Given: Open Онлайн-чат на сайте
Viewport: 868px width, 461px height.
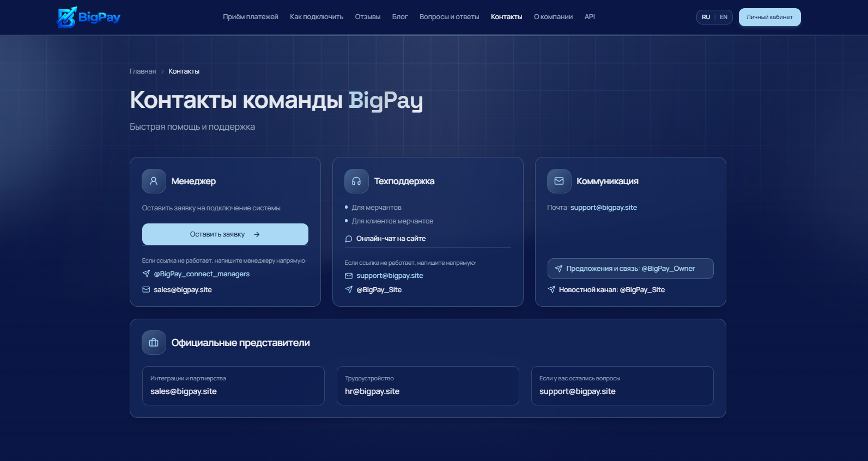Looking at the screenshot, I should tap(391, 239).
